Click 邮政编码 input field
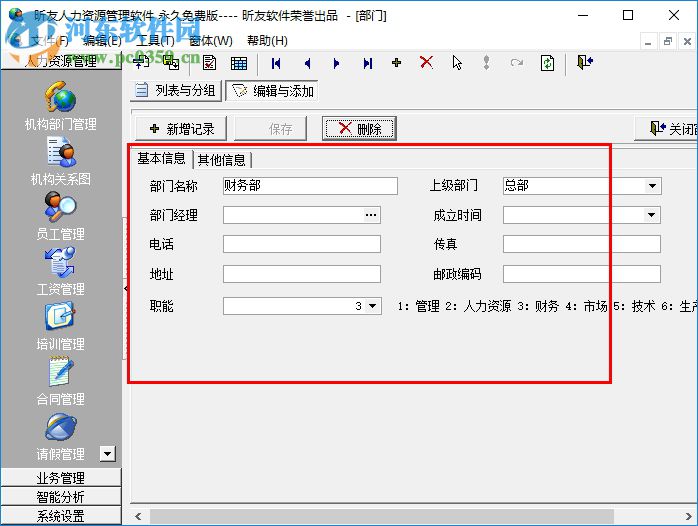698x526 pixels. coord(582,274)
